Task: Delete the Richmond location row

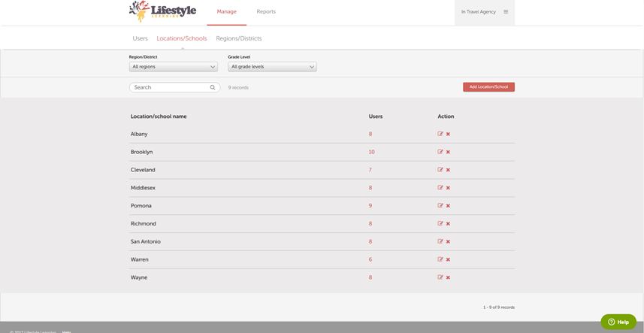Action: [x=448, y=224]
